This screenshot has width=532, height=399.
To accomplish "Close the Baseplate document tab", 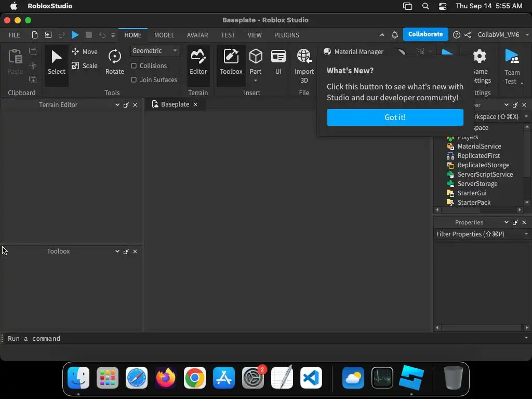I will point(195,104).
